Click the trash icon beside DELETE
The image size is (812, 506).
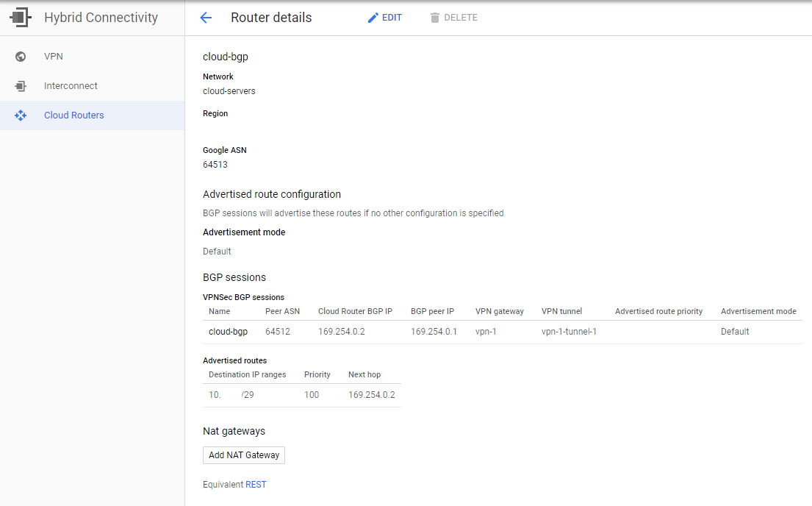[x=436, y=17]
